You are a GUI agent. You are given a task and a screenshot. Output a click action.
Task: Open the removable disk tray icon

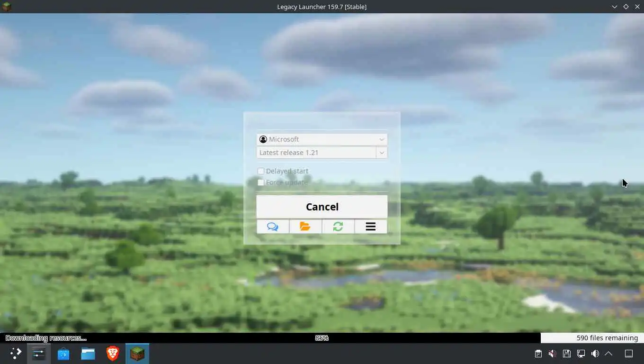pyautogui.click(x=566, y=354)
